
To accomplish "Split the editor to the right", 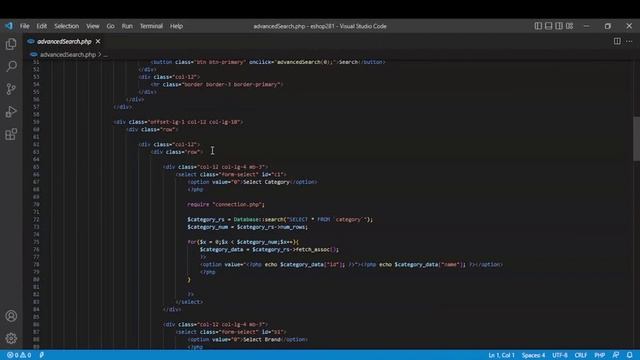I will point(617,41).
